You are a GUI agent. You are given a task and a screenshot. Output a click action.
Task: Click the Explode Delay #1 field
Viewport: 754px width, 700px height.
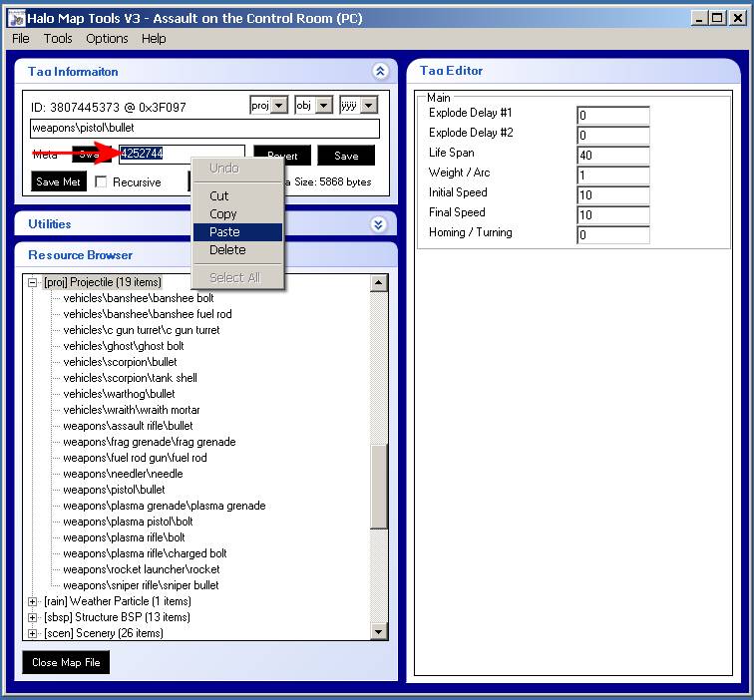613,116
